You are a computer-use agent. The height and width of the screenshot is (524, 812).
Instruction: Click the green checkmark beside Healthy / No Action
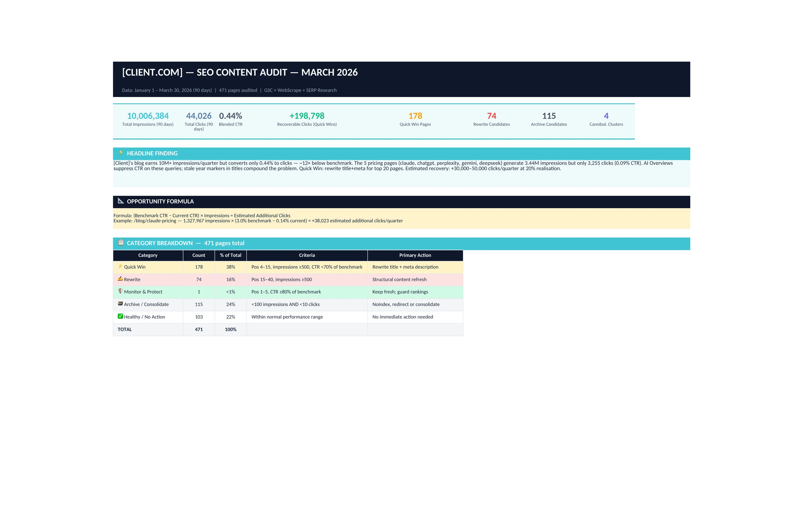[120, 316]
